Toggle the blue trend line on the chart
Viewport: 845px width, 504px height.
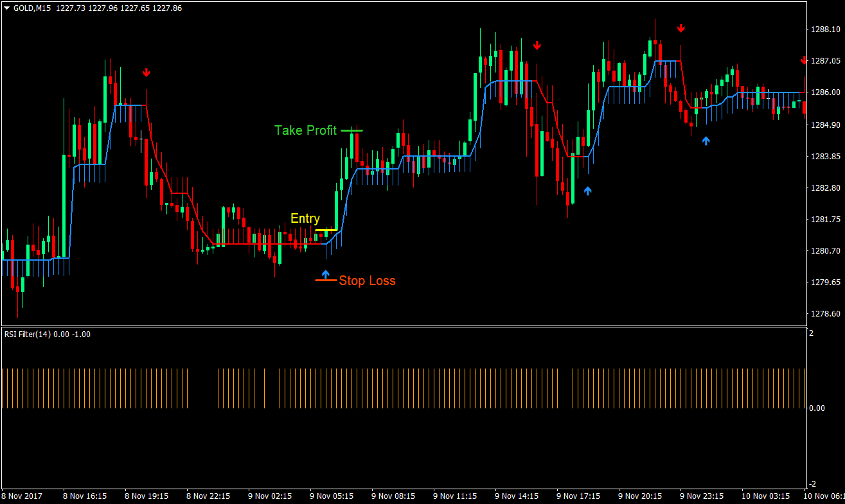click(437, 155)
